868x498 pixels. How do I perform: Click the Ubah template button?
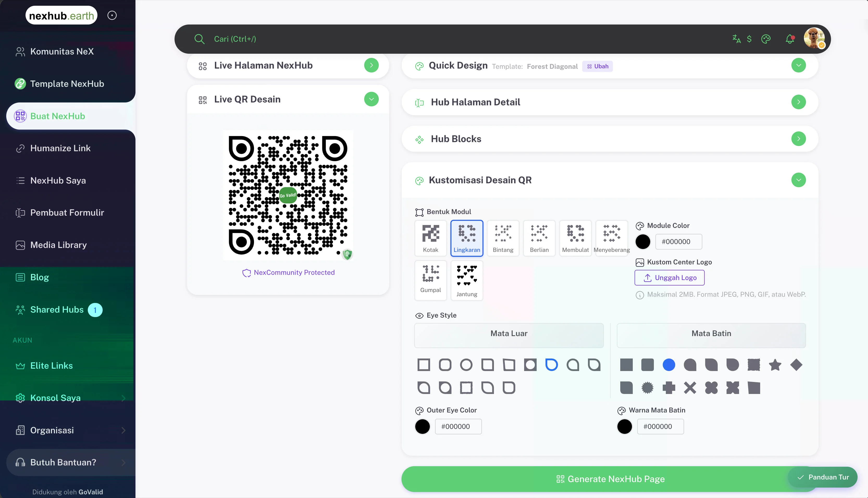tap(598, 66)
